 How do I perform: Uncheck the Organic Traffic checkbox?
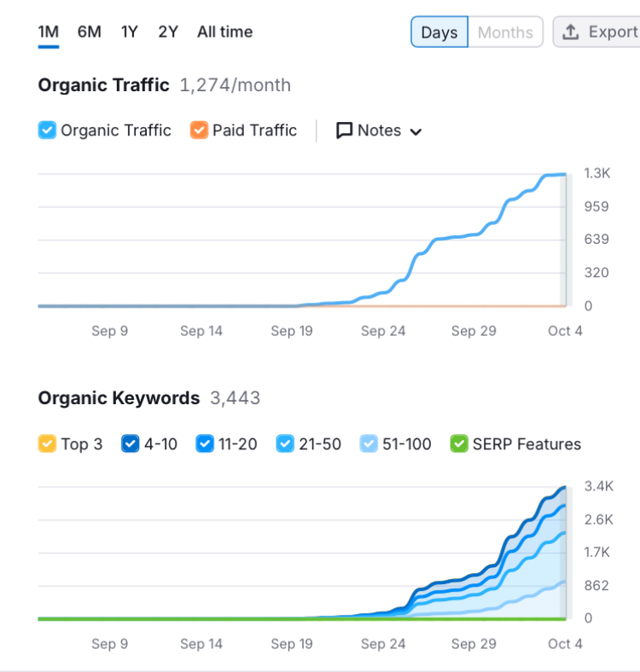(x=47, y=130)
